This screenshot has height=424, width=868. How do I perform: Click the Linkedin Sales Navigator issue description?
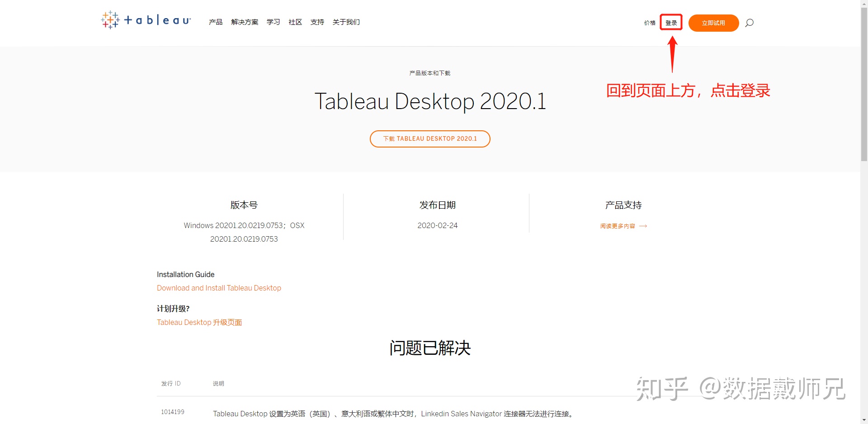394,414
